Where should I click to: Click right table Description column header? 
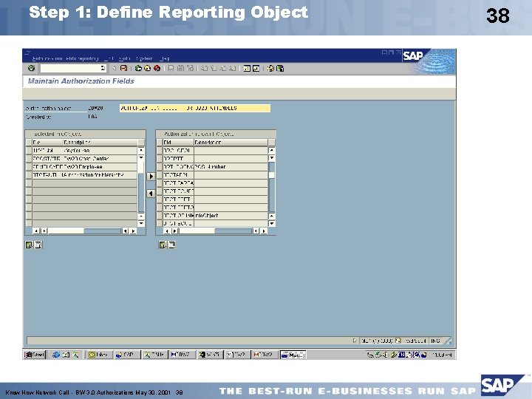tap(231, 142)
